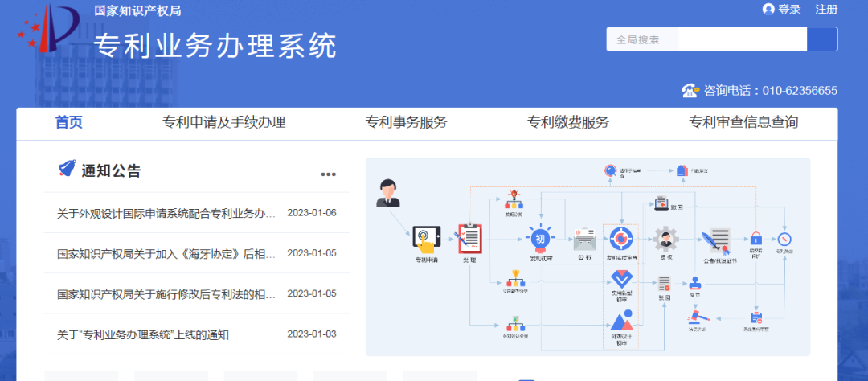Click the date 2023-01-06

[x=312, y=213]
